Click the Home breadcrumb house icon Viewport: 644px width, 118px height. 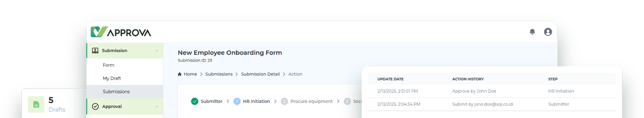point(180,74)
